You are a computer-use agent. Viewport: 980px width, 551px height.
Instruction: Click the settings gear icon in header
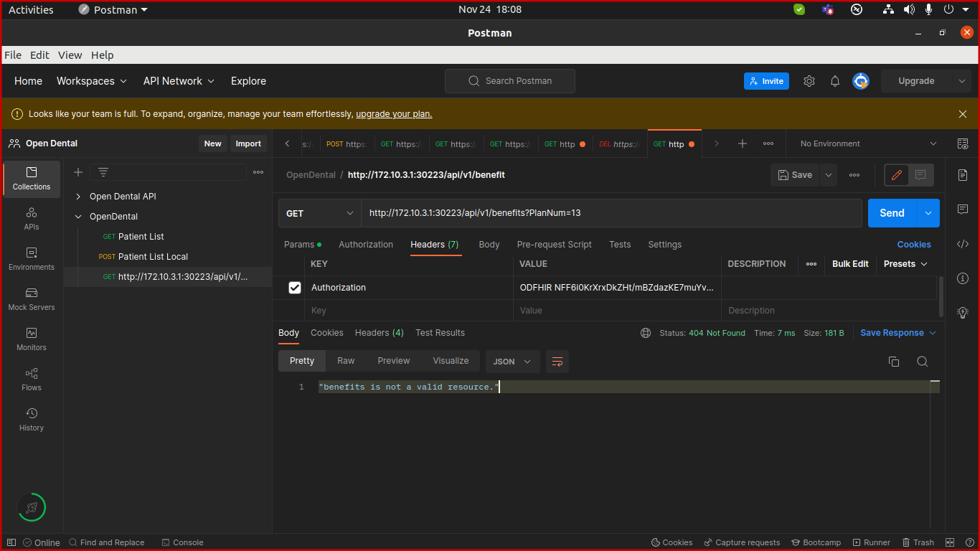(809, 81)
